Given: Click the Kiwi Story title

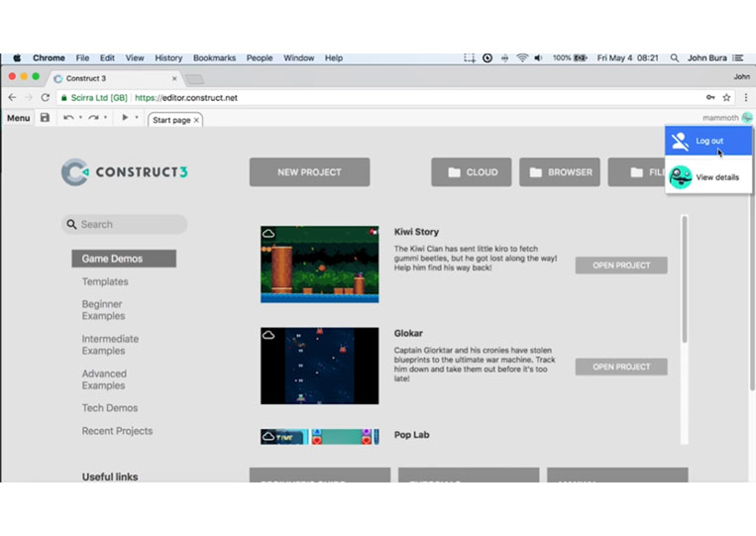Looking at the screenshot, I should (416, 232).
